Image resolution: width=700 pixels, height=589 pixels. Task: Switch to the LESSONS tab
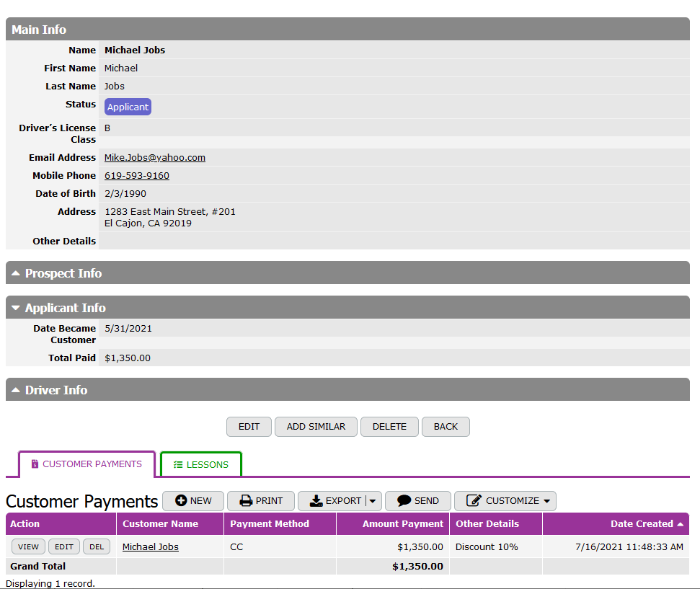pyautogui.click(x=201, y=465)
